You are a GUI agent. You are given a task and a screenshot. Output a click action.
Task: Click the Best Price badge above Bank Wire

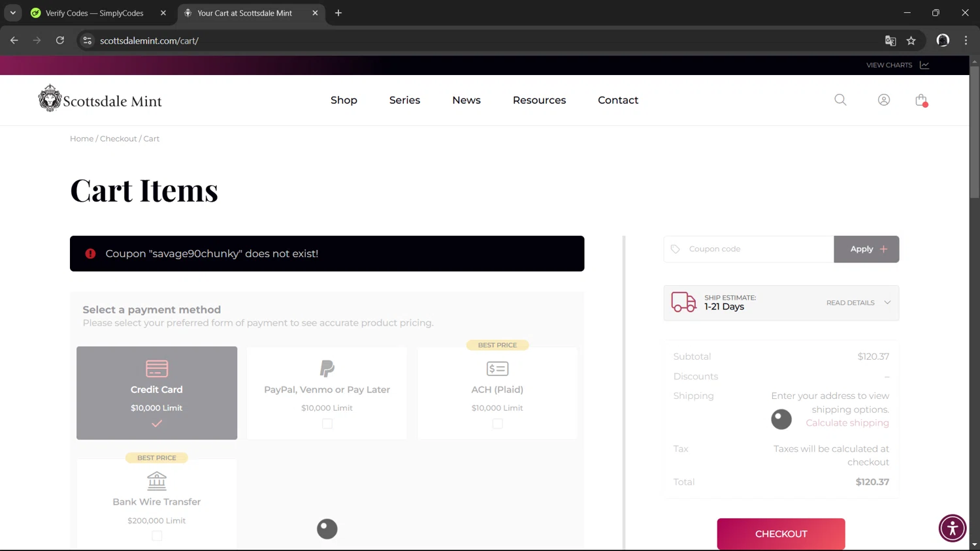157,458
